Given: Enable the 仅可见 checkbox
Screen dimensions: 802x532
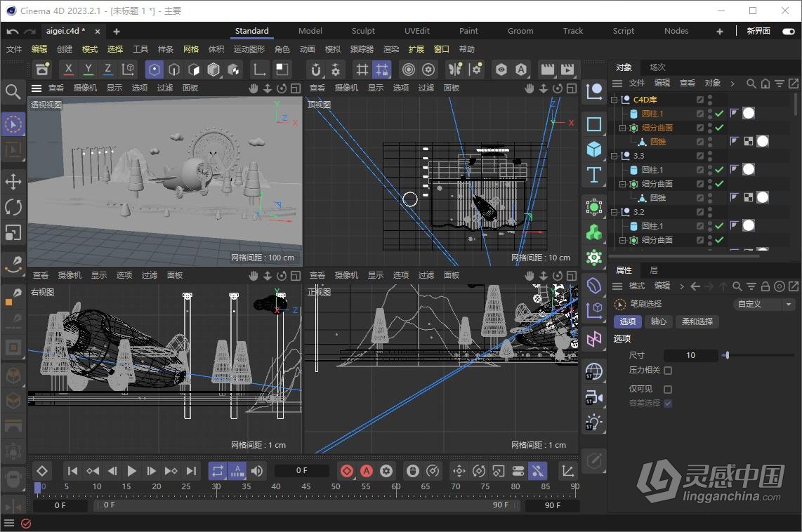Looking at the screenshot, I should pos(667,388).
